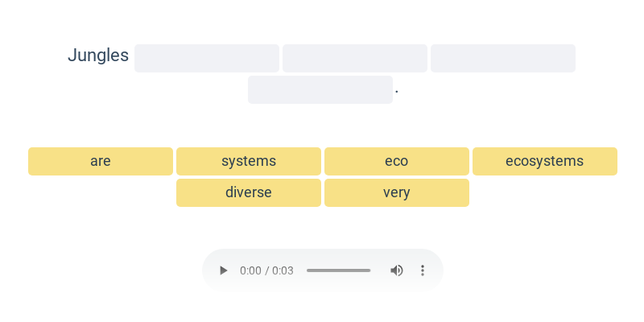Choose the 'ecosystems' word tile

tap(545, 161)
